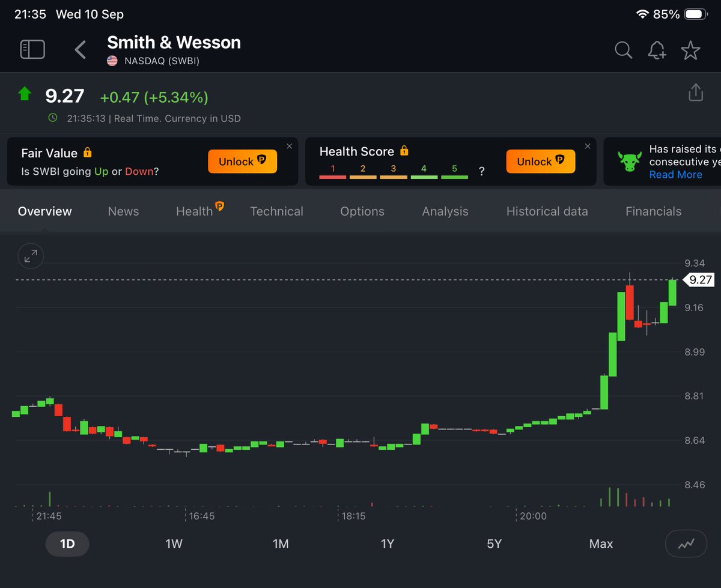
Task: Tap the green bull icon on the tip card
Action: click(x=630, y=162)
